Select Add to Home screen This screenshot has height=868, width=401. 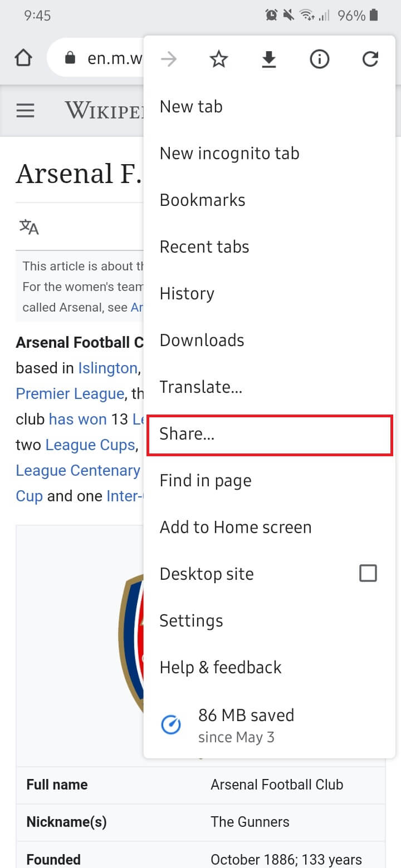236,527
